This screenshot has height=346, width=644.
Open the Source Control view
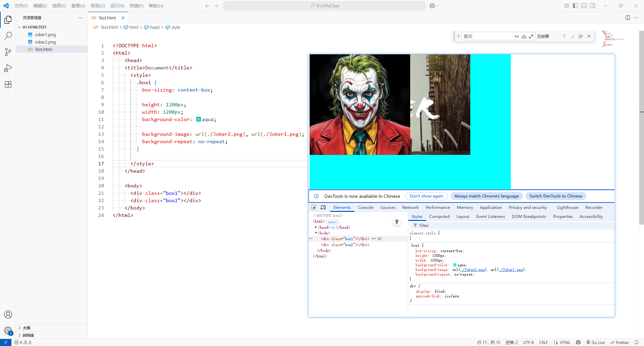tap(8, 52)
